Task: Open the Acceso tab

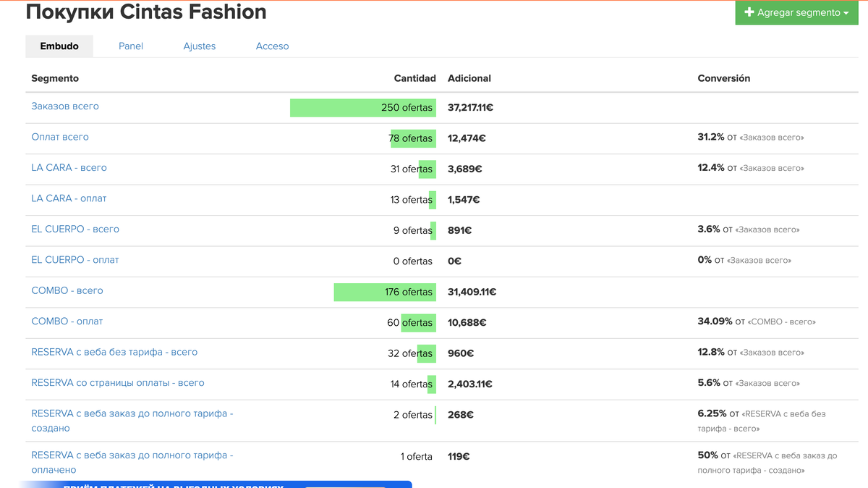Action: (272, 46)
